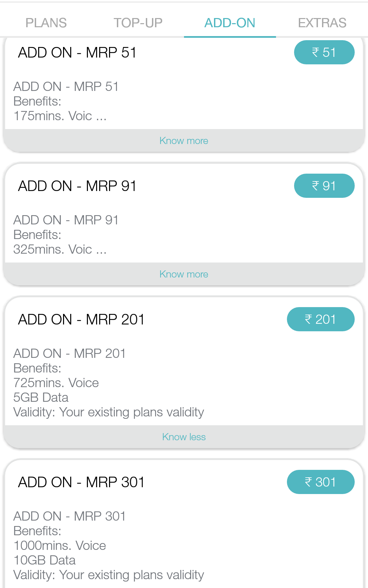Image resolution: width=368 pixels, height=588 pixels.
Task: Tap the 325mins. Voic truncated benefits text
Action: tap(60, 249)
